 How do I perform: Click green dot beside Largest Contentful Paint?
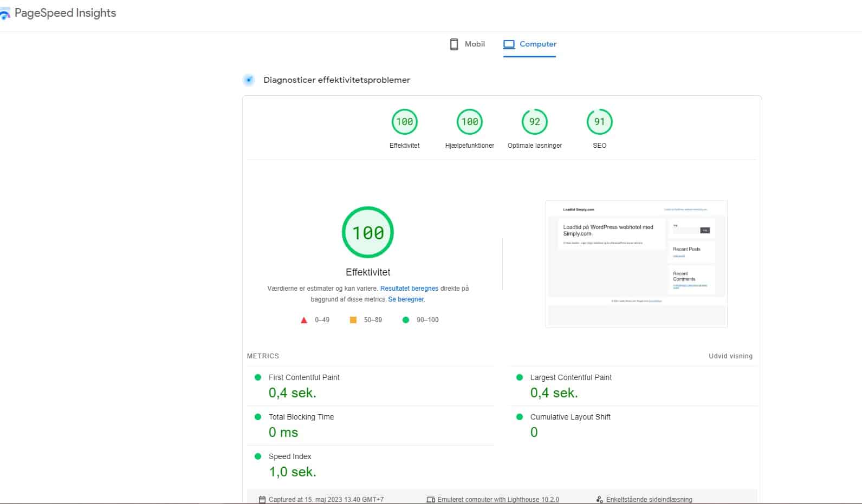pos(520,377)
